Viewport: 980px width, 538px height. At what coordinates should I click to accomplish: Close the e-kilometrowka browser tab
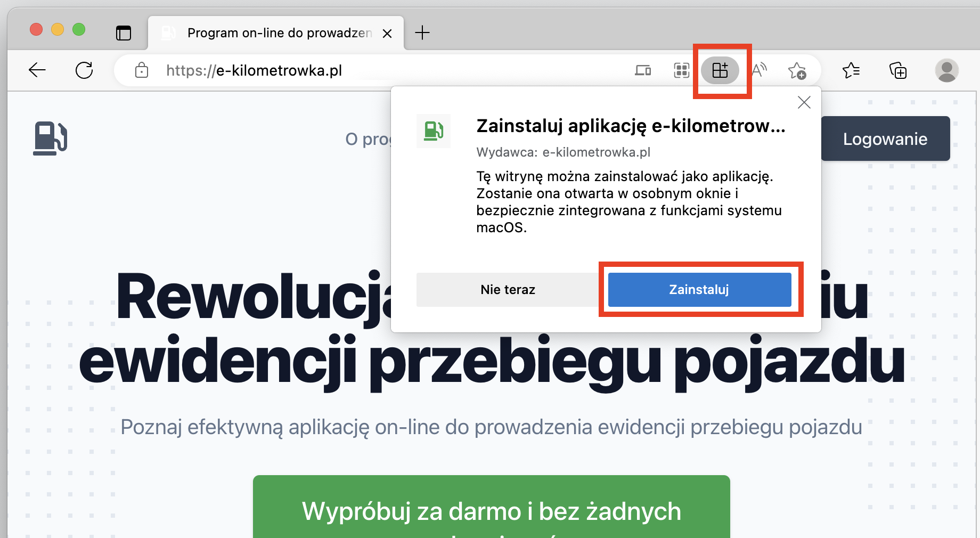pyautogui.click(x=387, y=34)
